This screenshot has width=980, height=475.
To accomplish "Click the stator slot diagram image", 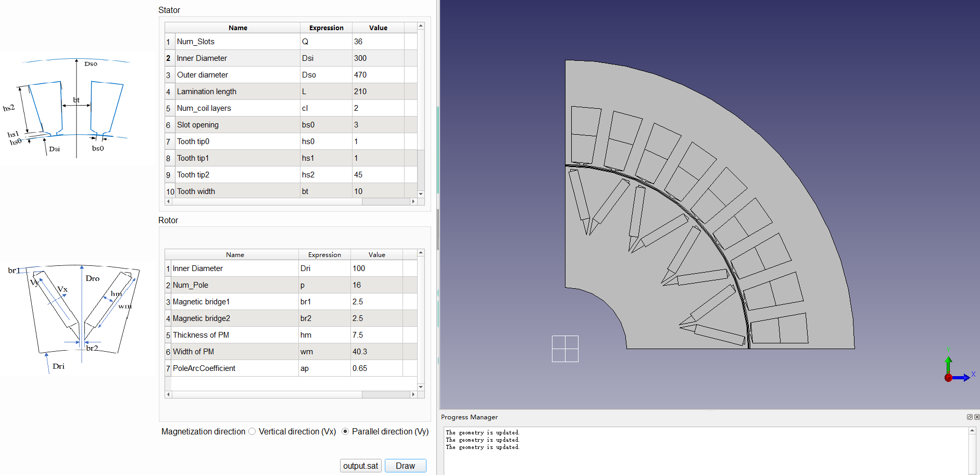I will pyautogui.click(x=67, y=108).
